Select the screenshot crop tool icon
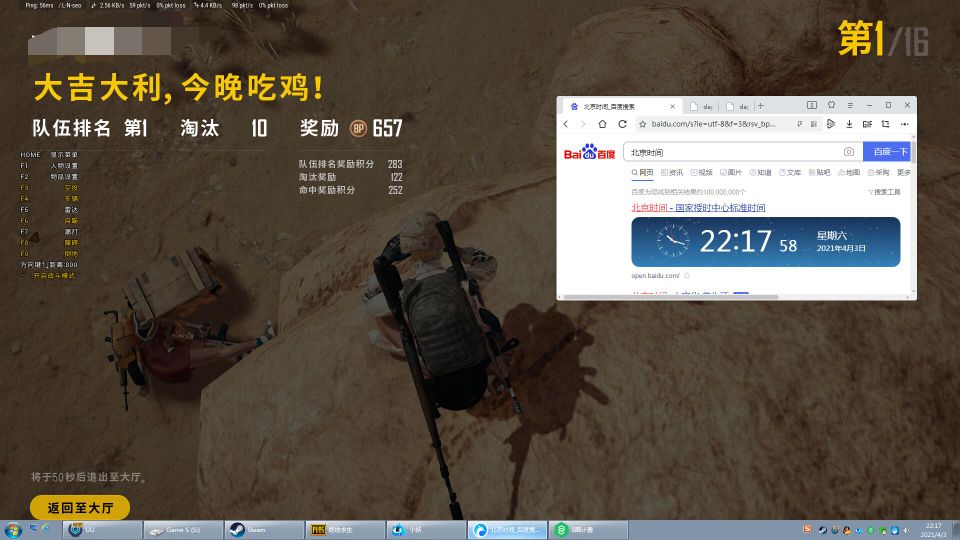The height and width of the screenshot is (540, 960). pyautogui.click(x=885, y=124)
